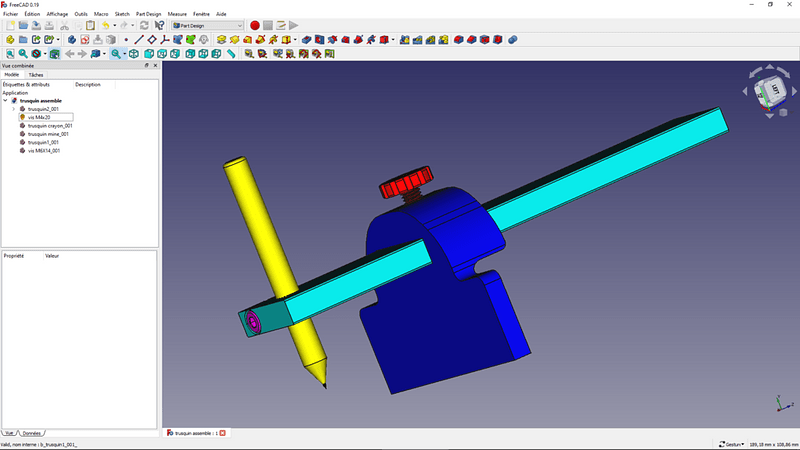Image resolution: width=800 pixels, height=450 pixels.
Task: Select trusquin mine_001 in the tree
Action: (48, 134)
